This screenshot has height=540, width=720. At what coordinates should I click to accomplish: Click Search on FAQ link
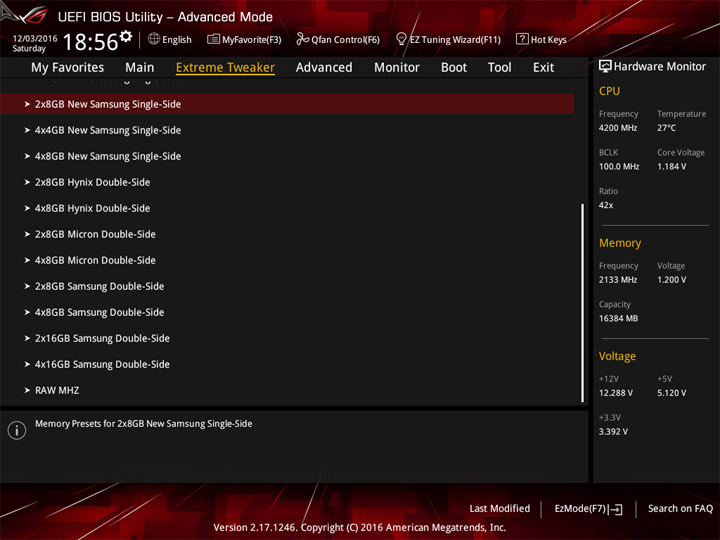(680, 508)
